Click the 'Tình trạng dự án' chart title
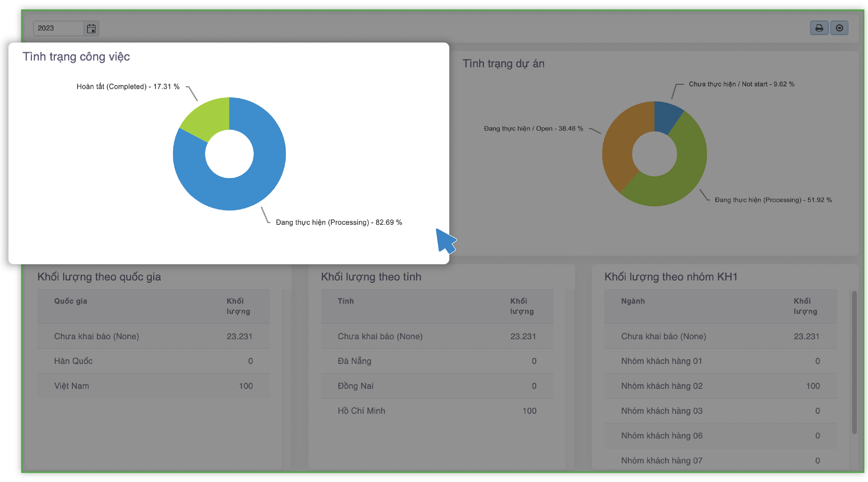Image resolution: width=868 pixels, height=482 pixels. click(x=503, y=64)
